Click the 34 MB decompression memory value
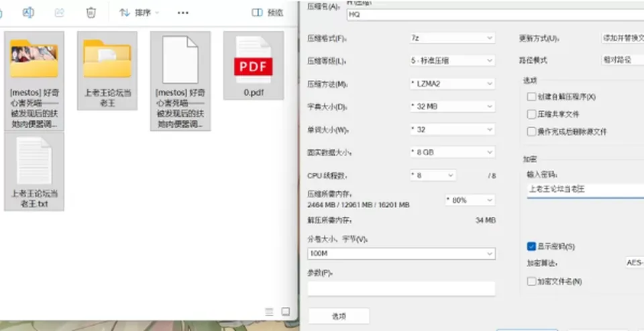This screenshot has width=644, height=331. 486,220
